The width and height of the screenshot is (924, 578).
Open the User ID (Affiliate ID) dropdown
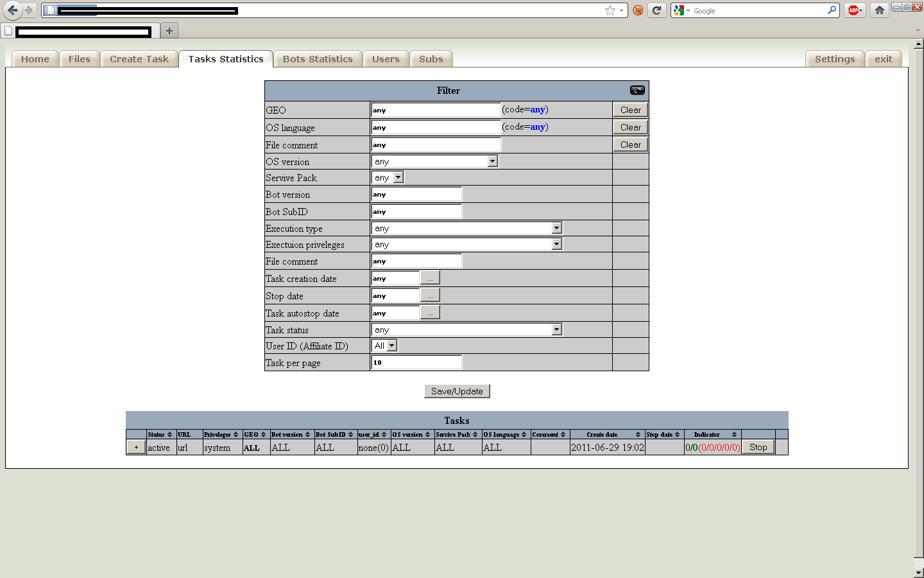[x=392, y=346]
